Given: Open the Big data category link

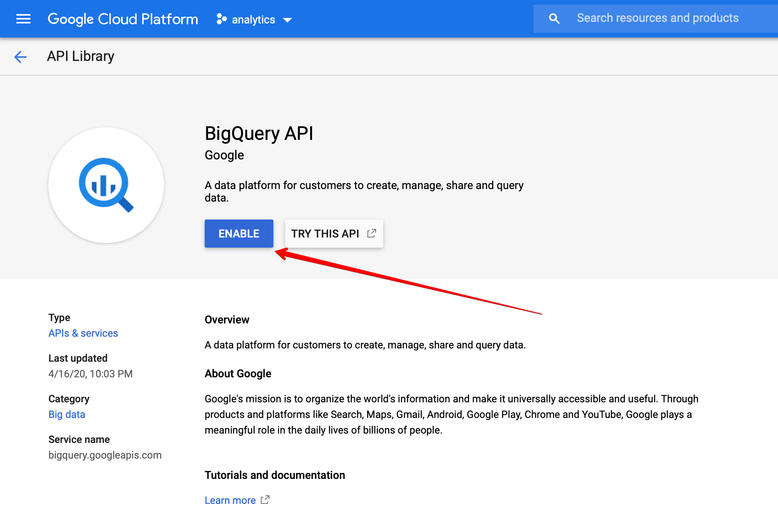Looking at the screenshot, I should click(x=67, y=414).
